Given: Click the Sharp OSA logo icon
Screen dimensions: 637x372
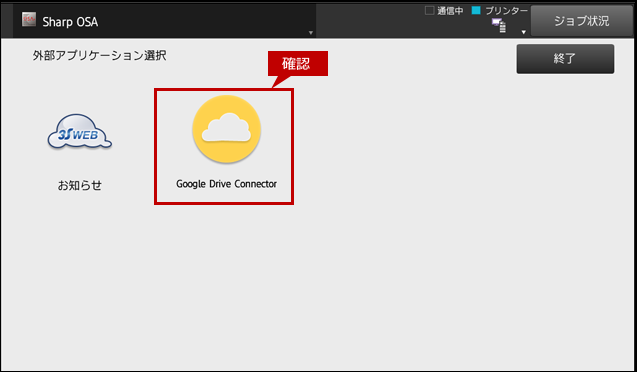Looking at the screenshot, I should click(29, 20).
